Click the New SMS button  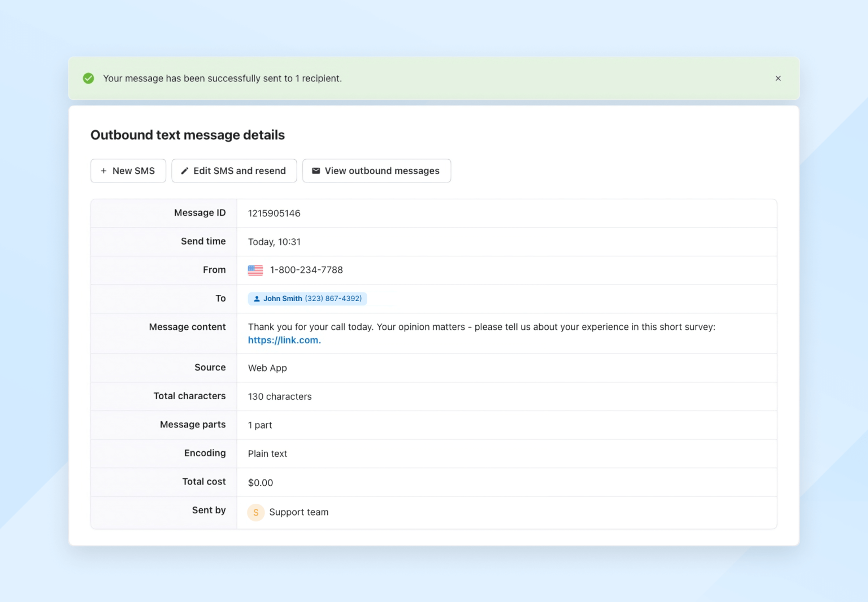point(128,171)
